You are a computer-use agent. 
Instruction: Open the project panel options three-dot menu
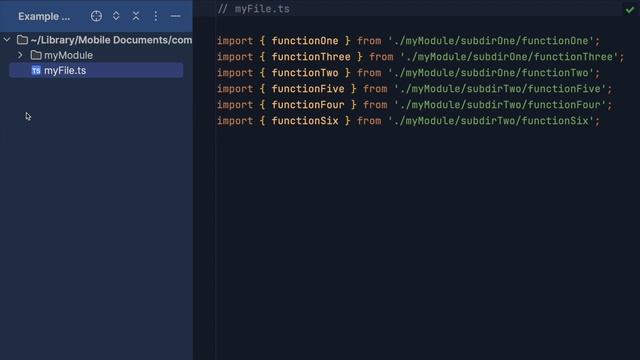coord(156,16)
